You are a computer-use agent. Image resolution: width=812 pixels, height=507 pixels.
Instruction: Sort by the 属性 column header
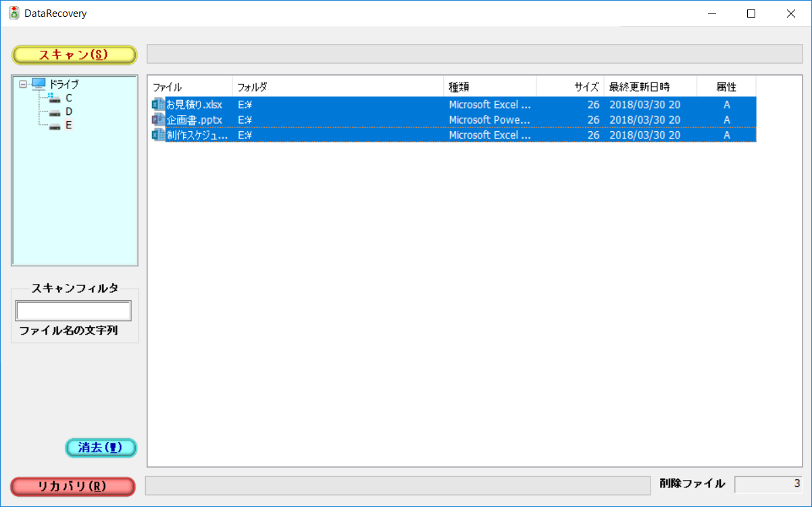tap(727, 87)
